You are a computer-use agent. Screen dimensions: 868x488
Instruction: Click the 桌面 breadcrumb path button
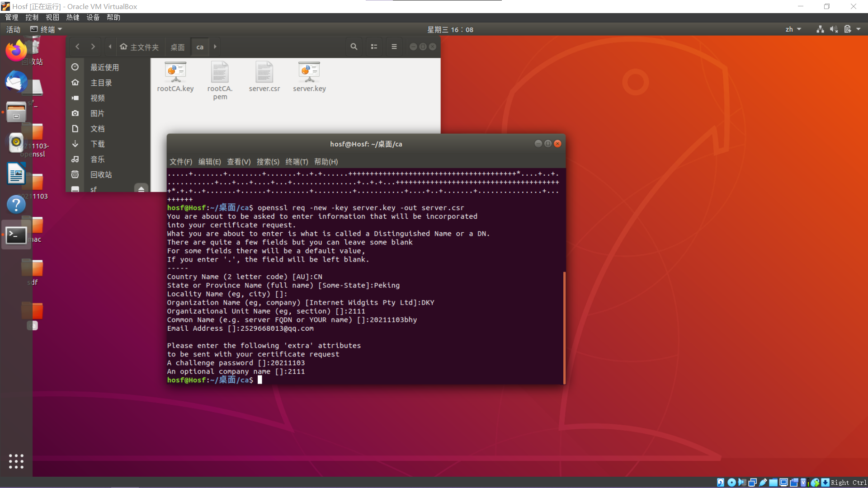(177, 47)
